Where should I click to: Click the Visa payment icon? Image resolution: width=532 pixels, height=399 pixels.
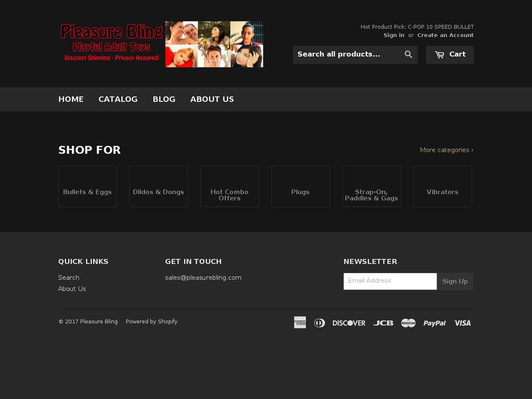pyautogui.click(x=462, y=323)
